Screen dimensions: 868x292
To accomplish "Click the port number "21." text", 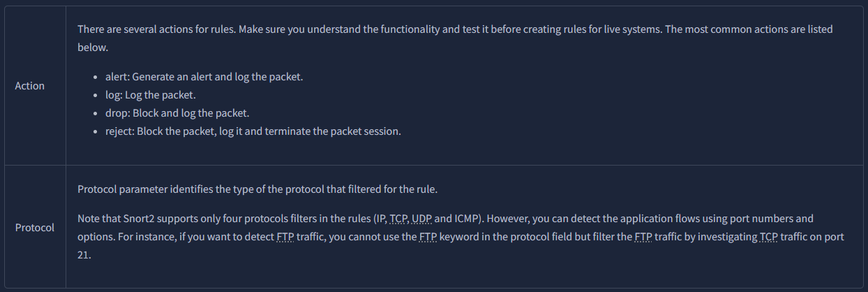I will [84, 255].
